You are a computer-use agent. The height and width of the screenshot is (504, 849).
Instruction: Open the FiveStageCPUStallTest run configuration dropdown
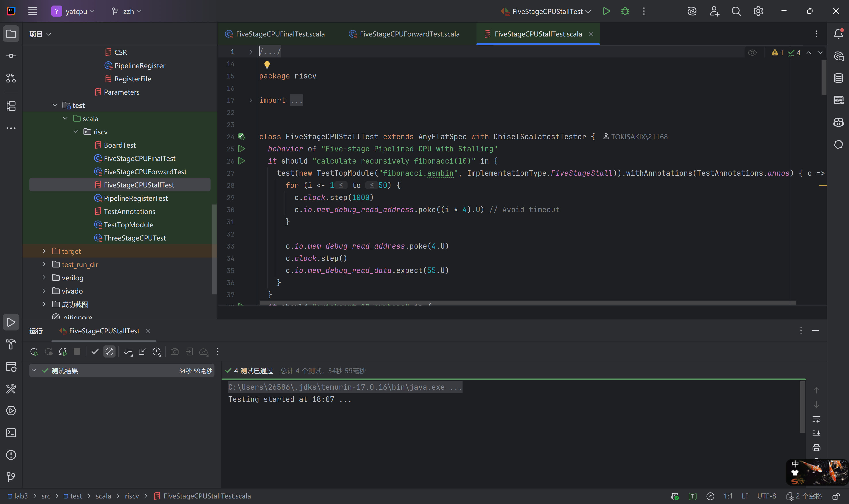pyautogui.click(x=547, y=11)
